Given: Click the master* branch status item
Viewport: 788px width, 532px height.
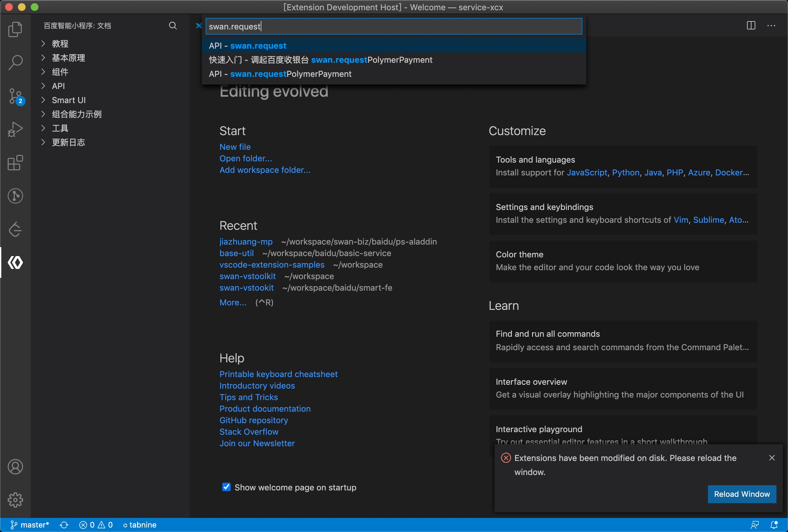Looking at the screenshot, I should click(29, 525).
